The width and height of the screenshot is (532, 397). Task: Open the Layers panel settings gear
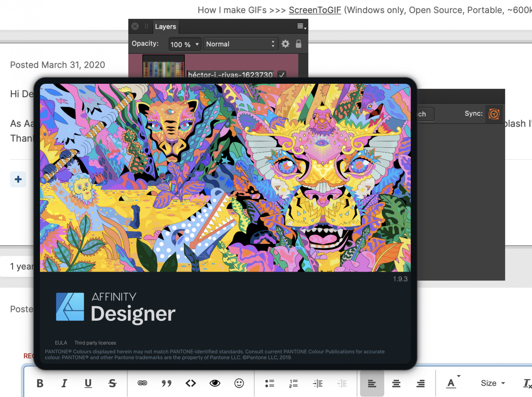coord(285,44)
